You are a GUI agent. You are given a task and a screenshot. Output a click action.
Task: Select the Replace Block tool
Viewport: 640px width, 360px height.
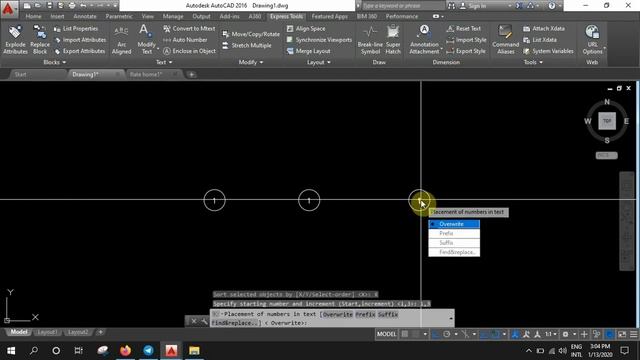coord(40,39)
